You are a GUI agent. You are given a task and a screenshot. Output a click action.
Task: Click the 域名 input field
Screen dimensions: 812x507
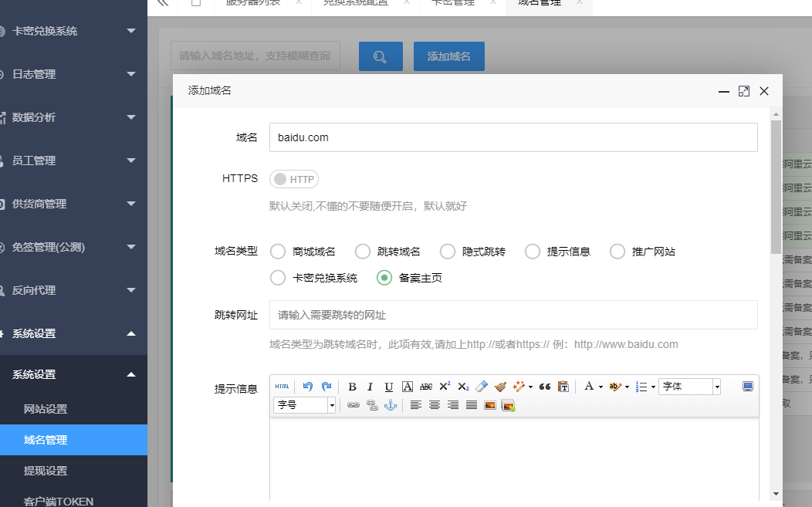513,137
